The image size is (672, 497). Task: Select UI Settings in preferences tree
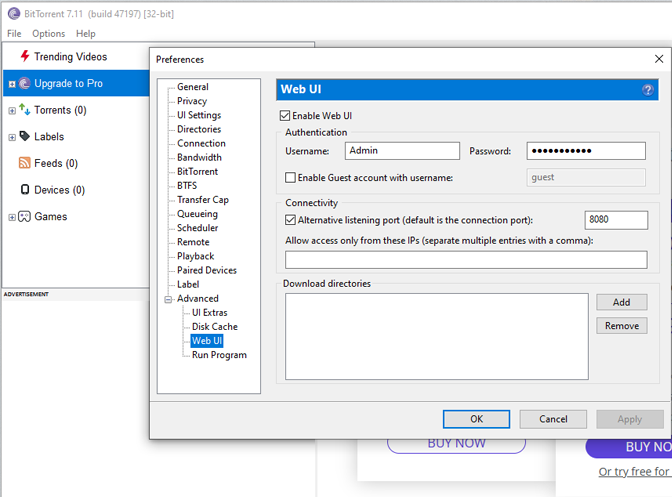coord(199,115)
